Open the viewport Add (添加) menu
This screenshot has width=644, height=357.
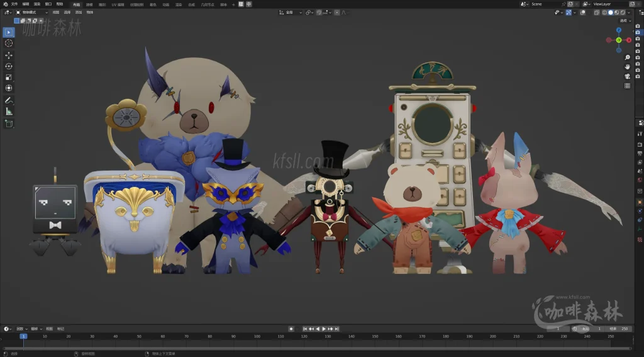coord(79,13)
